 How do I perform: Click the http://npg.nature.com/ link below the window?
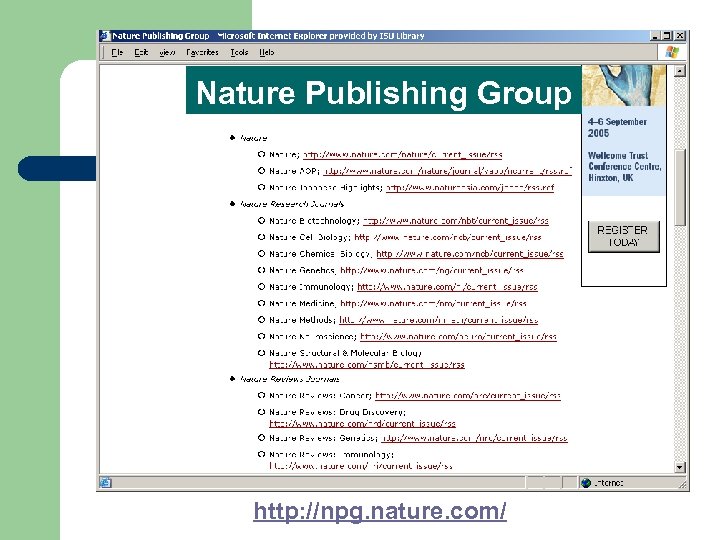click(x=380, y=511)
